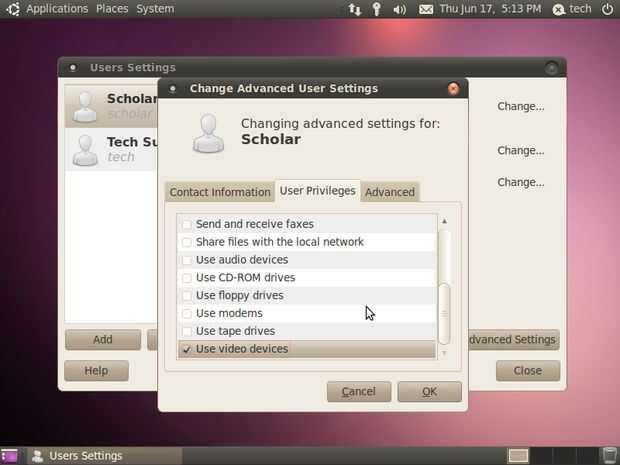Select the Scholar user avatar in list
This screenshot has height=465, width=620.
85,107
